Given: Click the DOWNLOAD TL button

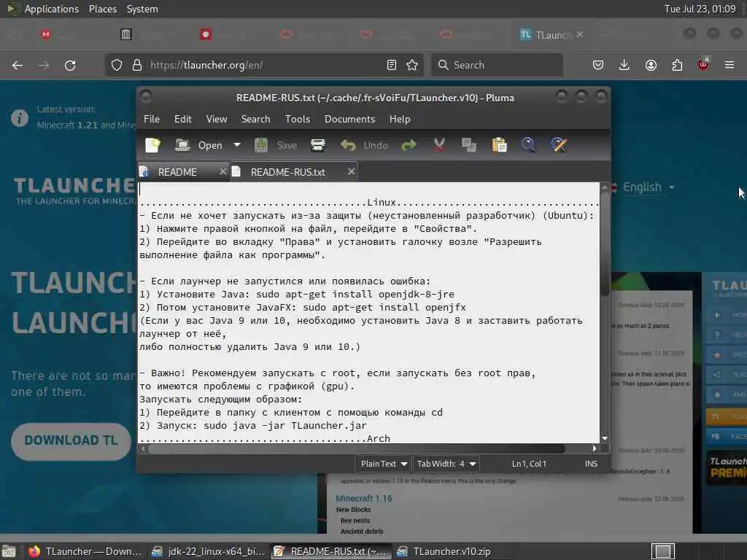Looking at the screenshot, I should pos(71,440).
